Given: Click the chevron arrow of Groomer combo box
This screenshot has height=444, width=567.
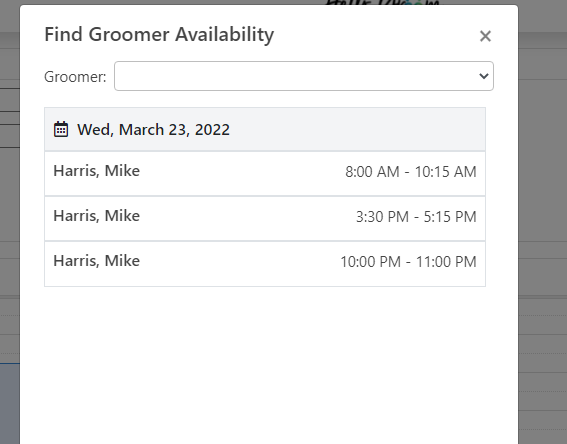Looking at the screenshot, I should point(483,76).
